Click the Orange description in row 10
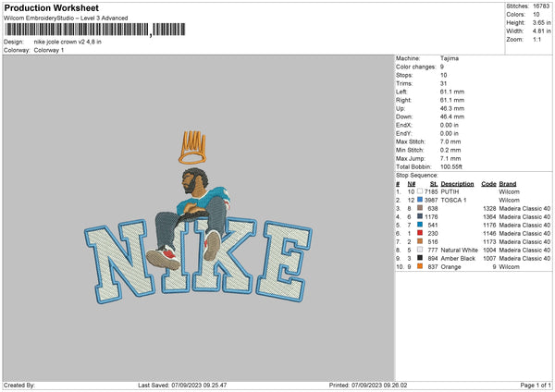555x392 pixels. [450, 267]
